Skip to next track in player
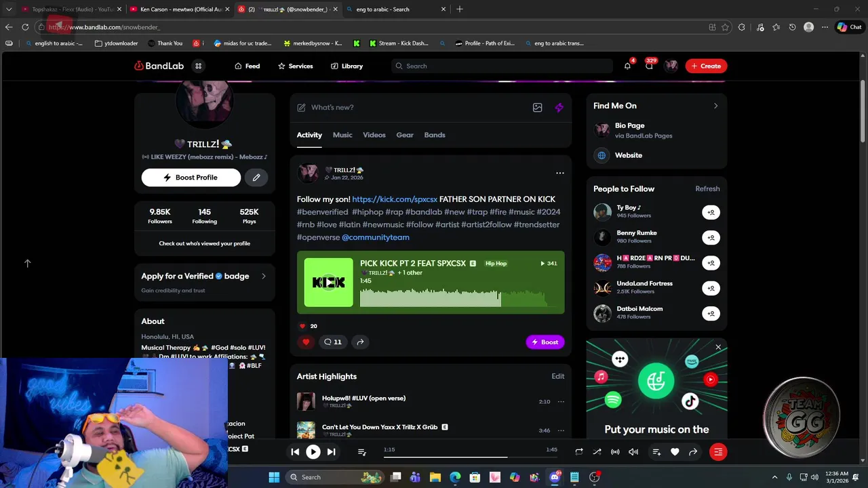 (331, 452)
